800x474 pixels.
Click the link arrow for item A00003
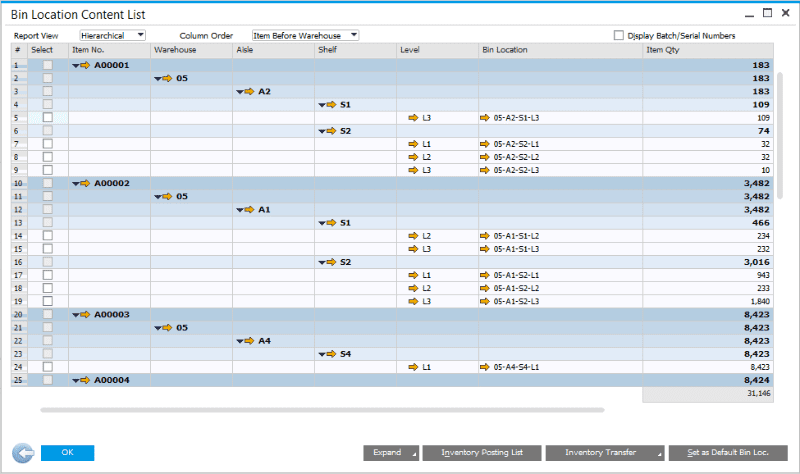pos(85,314)
